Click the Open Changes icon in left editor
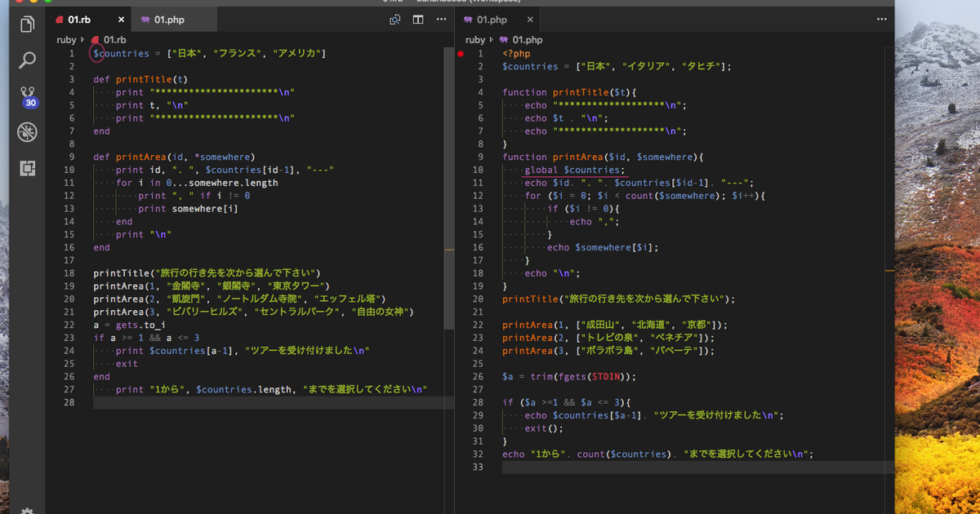 395,20
